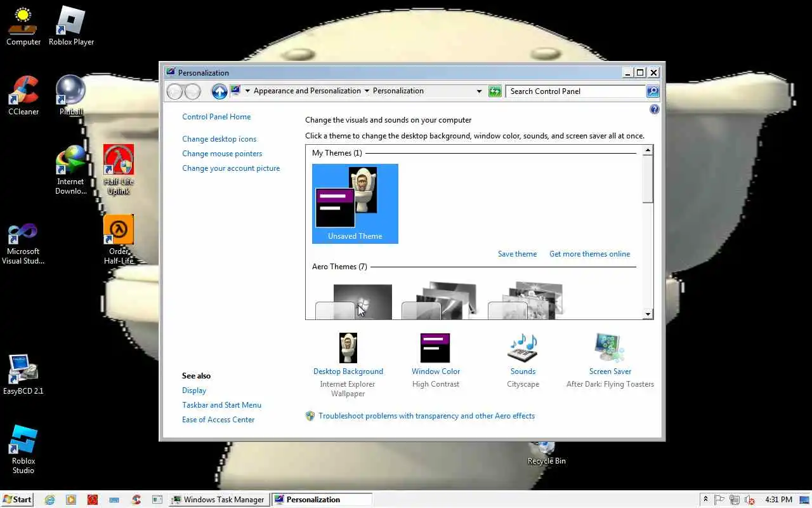Select the first Aero theme thumbnail

(x=355, y=302)
